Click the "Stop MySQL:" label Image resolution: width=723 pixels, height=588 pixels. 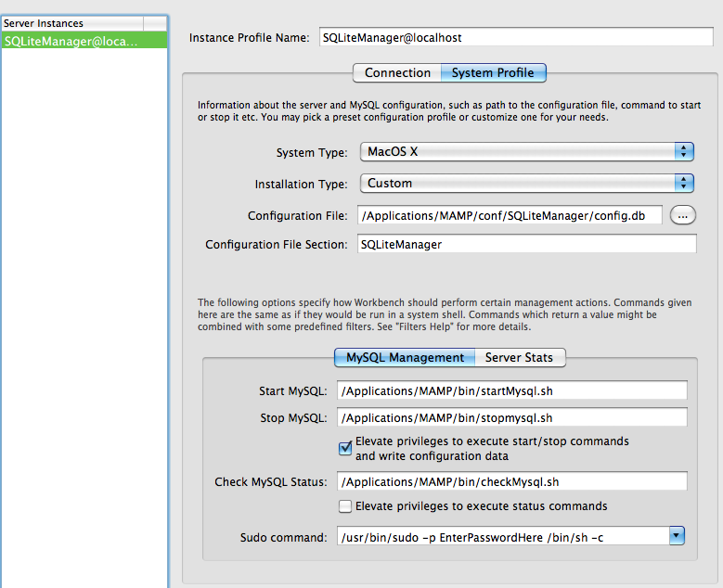(x=293, y=418)
